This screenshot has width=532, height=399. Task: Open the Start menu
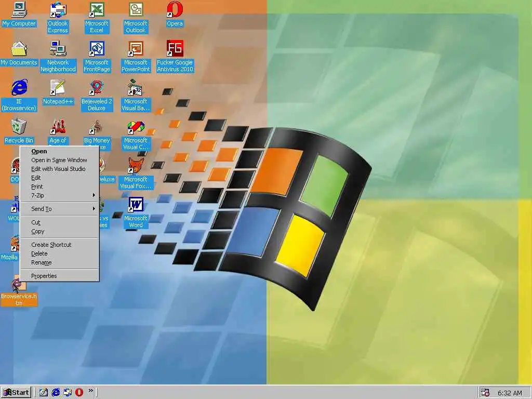click(x=16, y=393)
